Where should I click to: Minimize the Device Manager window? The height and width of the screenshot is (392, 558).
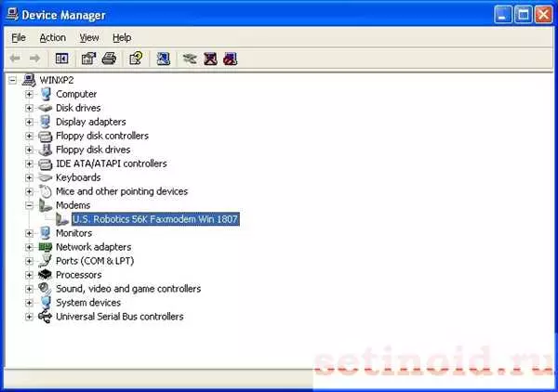(503, 15)
